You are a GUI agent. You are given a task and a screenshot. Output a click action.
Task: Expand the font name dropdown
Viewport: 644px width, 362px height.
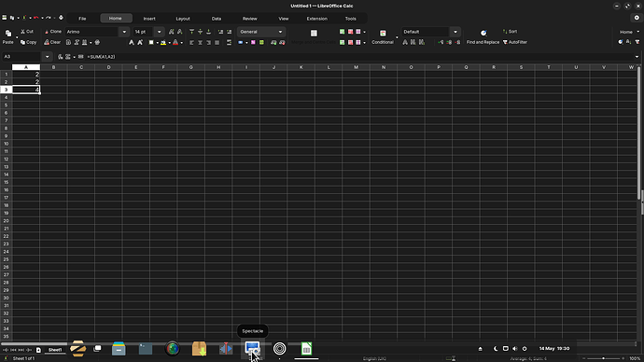[124, 32]
